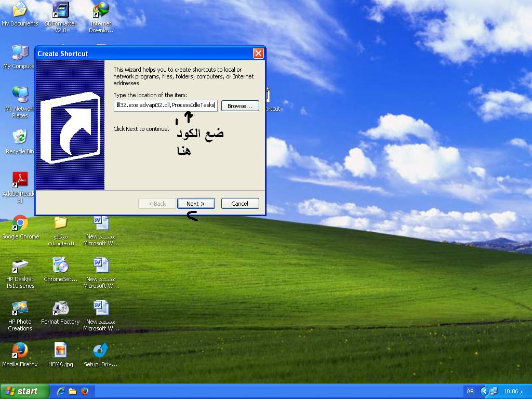The image size is (532, 399).
Task: Select the HEMA.jpg image file
Action: (x=61, y=355)
